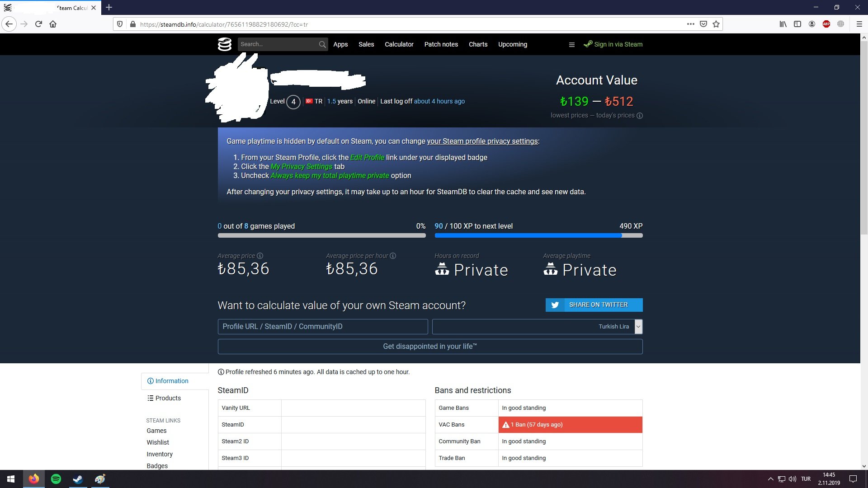
Task: Open Firefox library icon
Action: click(x=783, y=24)
